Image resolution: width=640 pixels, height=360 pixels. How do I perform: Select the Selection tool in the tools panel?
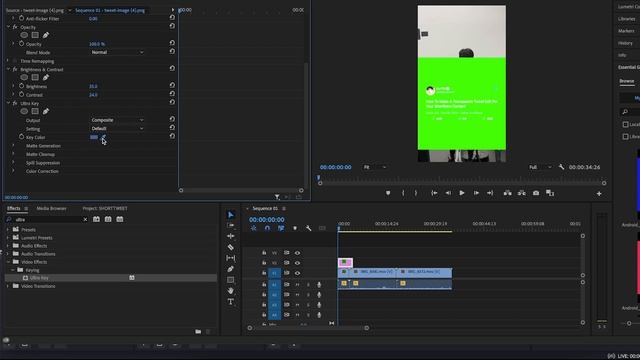pyautogui.click(x=231, y=215)
